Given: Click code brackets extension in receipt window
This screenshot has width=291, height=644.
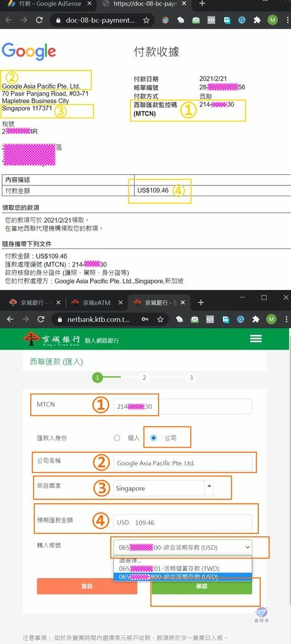Looking at the screenshot, I should coord(211,20).
